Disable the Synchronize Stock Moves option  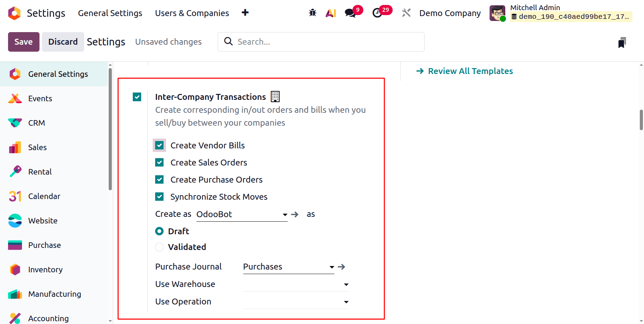tap(159, 197)
